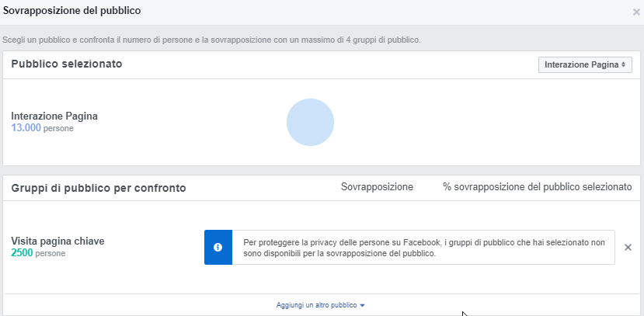Click Aggiungi un altro pubblico link
The image size is (644, 316).
pyautogui.click(x=316, y=305)
